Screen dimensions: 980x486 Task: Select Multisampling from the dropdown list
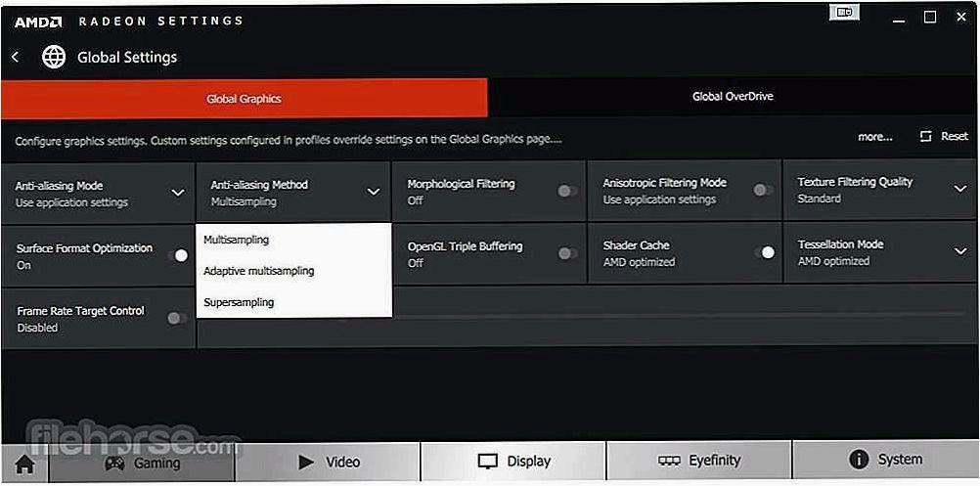(x=293, y=240)
